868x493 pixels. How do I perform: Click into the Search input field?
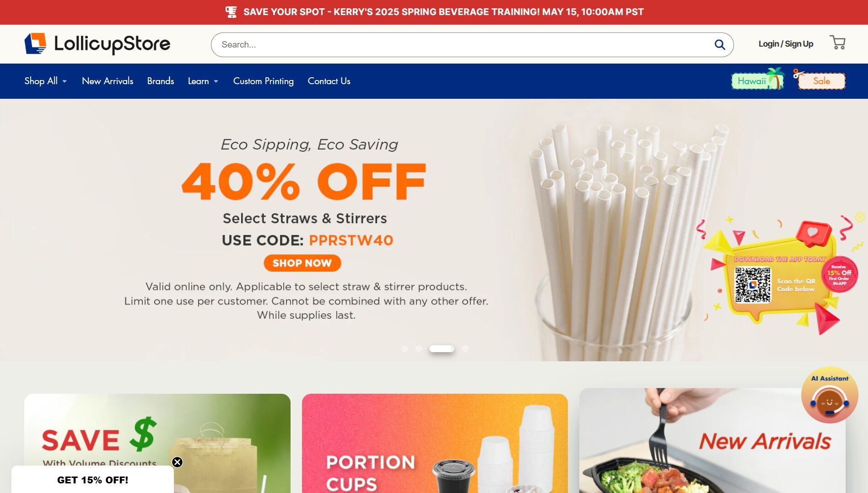(462, 45)
